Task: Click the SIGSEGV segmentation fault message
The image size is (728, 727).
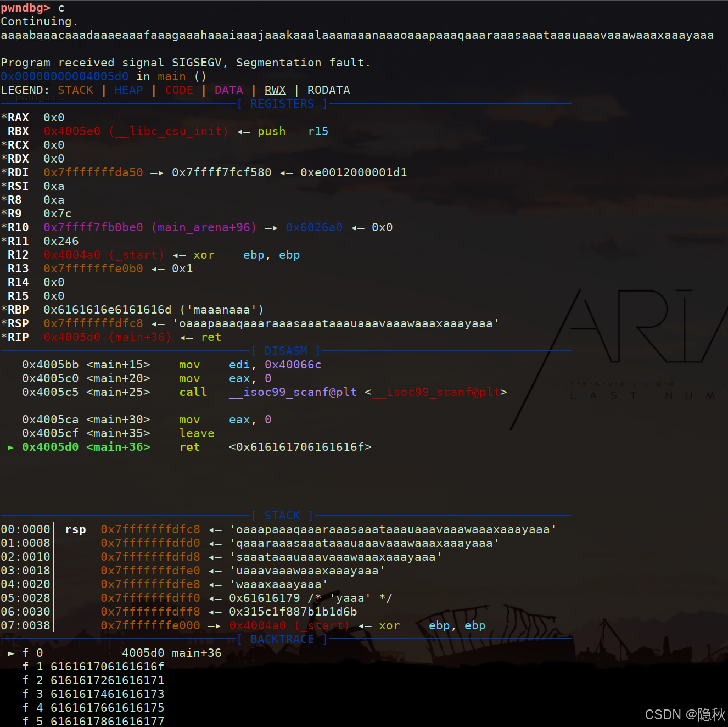Action: tap(186, 63)
